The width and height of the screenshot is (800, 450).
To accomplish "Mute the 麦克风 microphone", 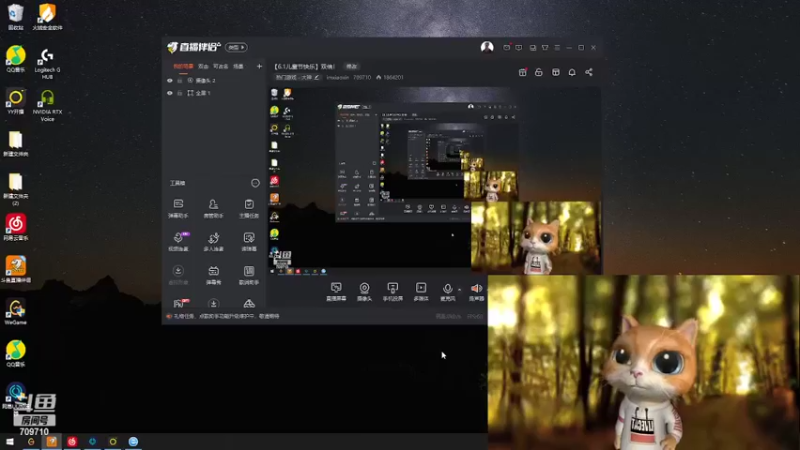I will [447, 291].
